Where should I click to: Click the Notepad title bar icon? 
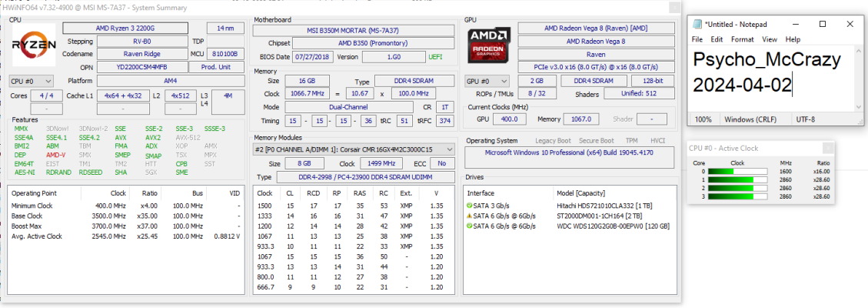tap(697, 25)
